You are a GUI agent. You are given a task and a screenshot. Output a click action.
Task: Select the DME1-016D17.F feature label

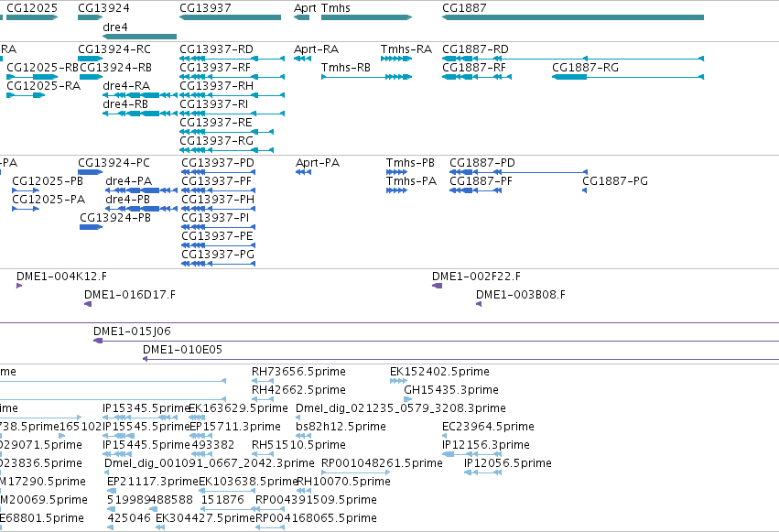130,295
